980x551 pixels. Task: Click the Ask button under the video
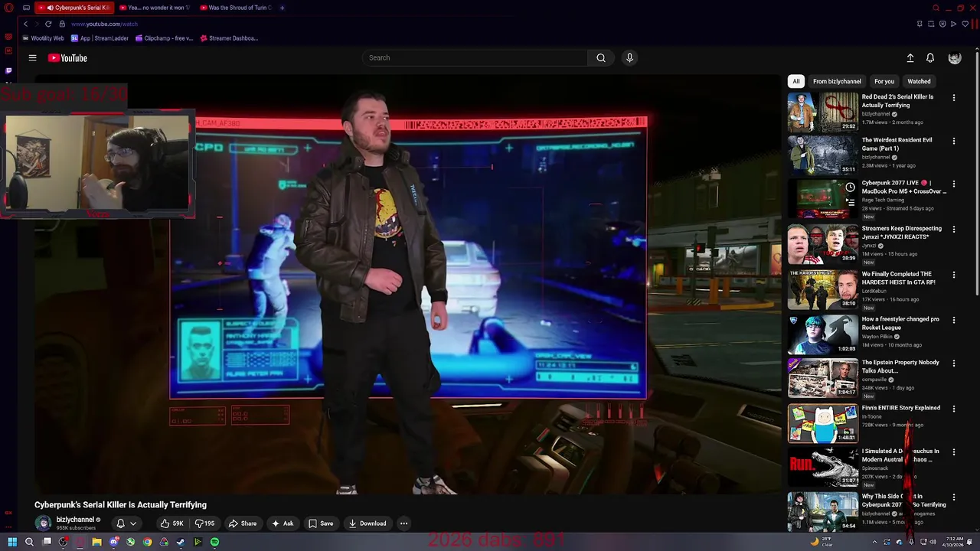[x=282, y=523]
